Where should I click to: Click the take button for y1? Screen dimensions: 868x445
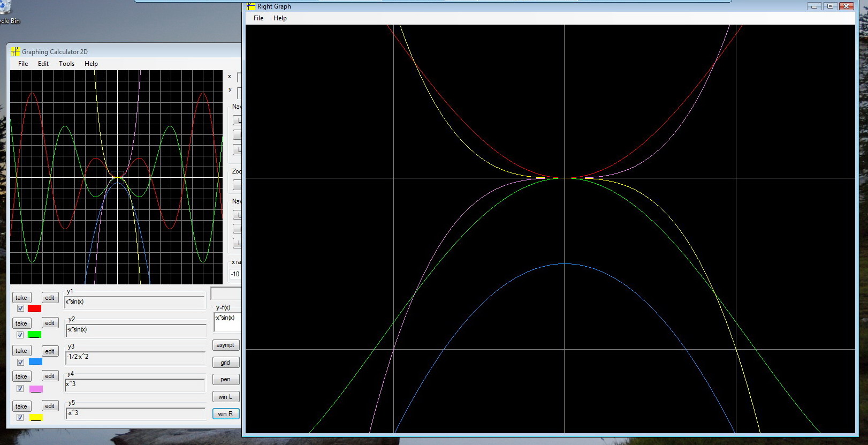click(21, 298)
